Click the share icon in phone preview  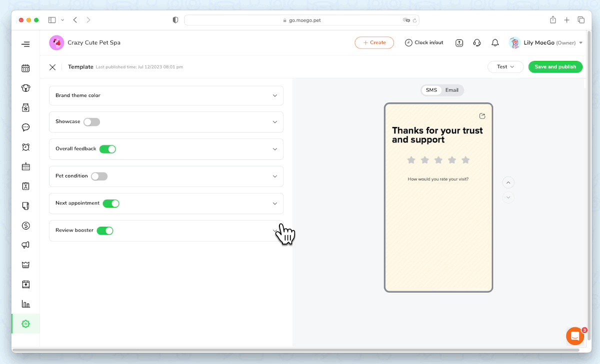click(x=482, y=116)
